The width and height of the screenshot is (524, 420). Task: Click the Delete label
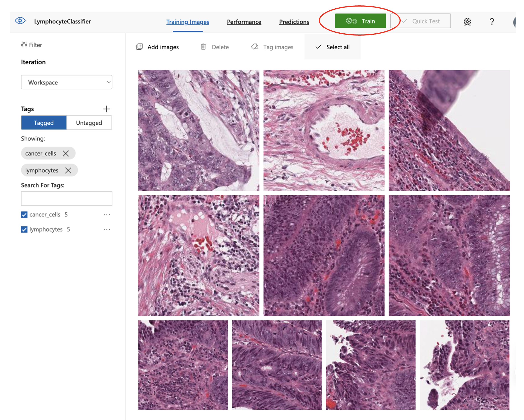click(220, 47)
